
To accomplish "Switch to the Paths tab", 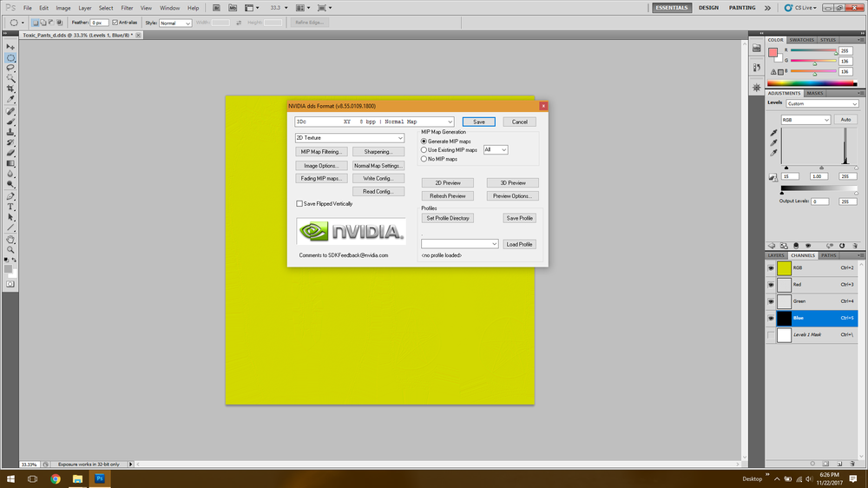I will (828, 255).
